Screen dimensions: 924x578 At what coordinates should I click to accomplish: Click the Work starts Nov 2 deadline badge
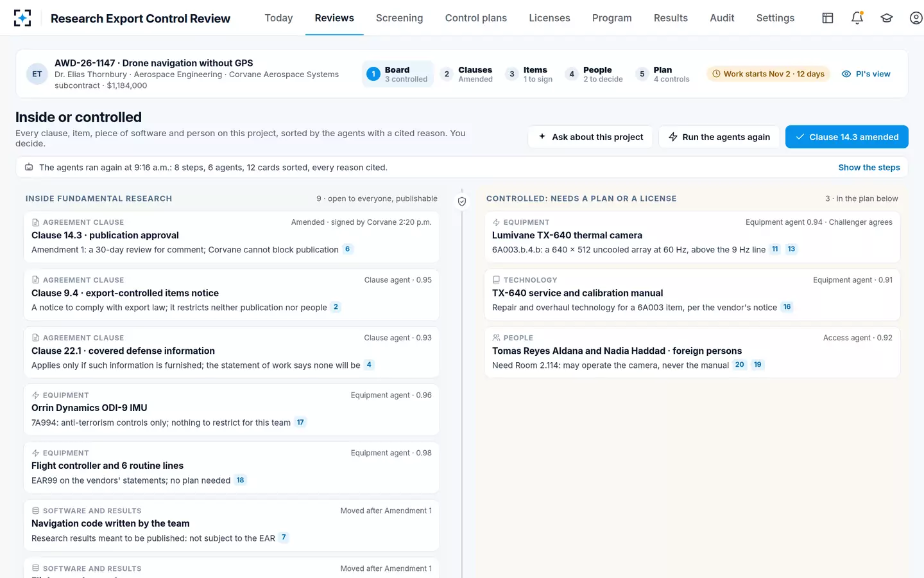(769, 74)
